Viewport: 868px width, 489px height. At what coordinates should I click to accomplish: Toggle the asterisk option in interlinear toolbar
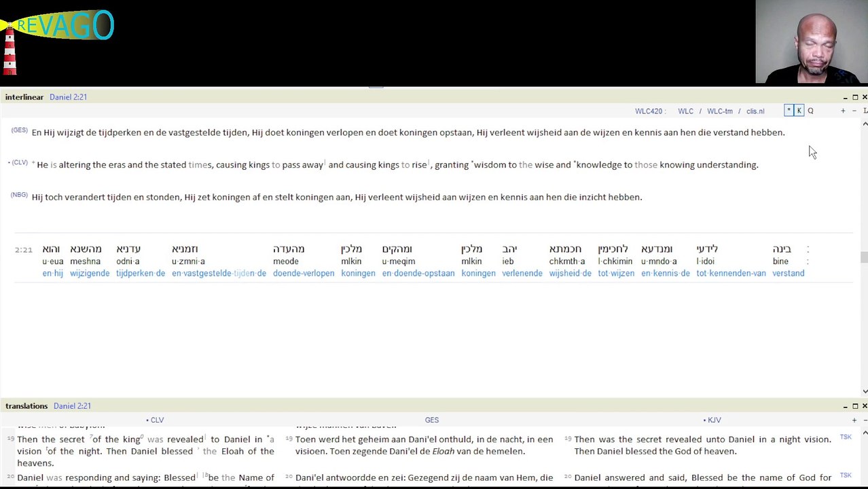click(x=789, y=111)
